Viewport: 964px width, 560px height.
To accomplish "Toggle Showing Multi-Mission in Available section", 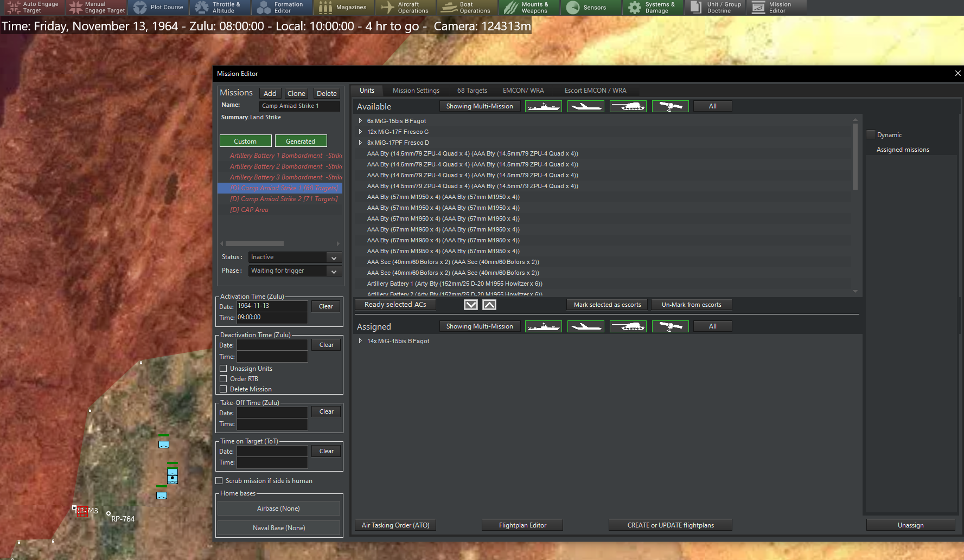I will 480,106.
